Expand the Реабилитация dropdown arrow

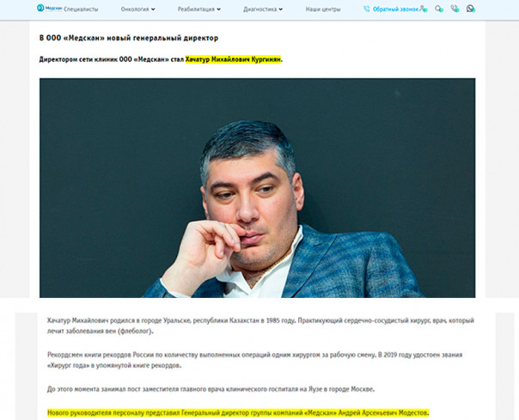pyautogui.click(x=218, y=9)
